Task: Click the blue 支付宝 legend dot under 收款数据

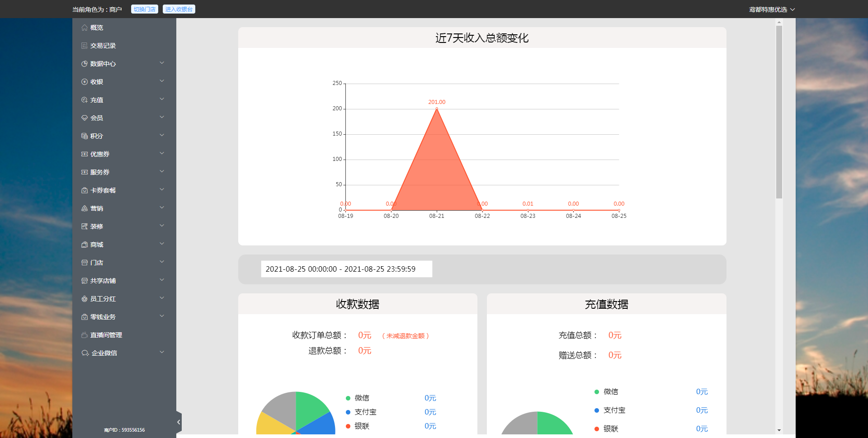Action: coord(348,412)
